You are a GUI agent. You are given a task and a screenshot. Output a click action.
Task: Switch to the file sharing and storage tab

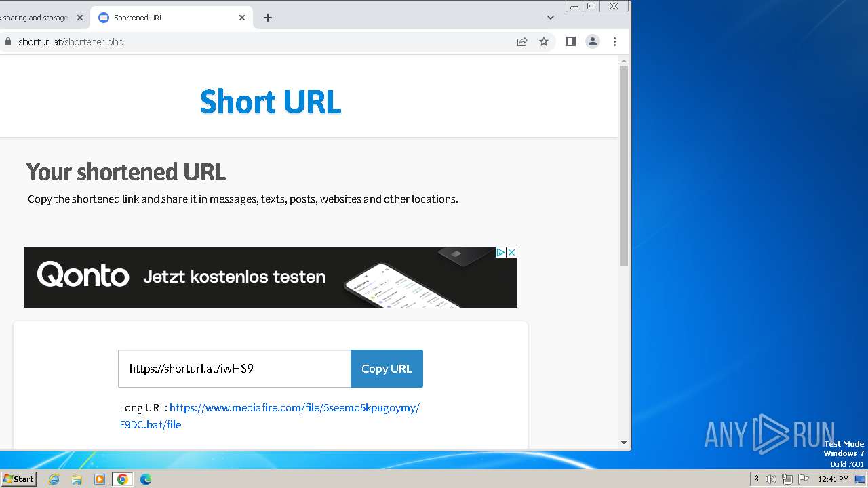34,18
